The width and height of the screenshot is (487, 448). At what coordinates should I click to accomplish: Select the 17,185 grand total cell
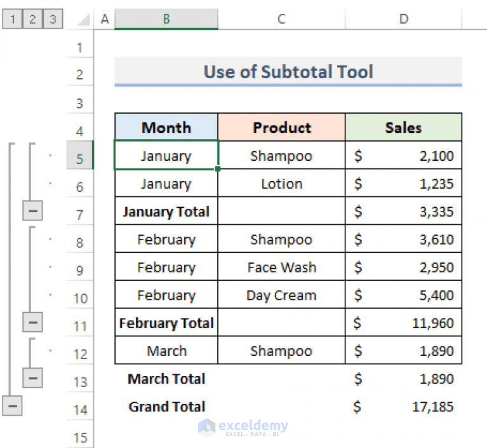tap(403, 406)
